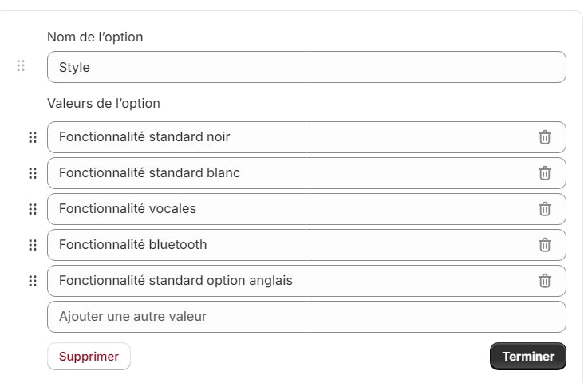The height and width of the screenshot is (383, 588).
Task: Click drag handle for "Fonctionnalité standard option anglais"
Action: (x=33, y=281)
